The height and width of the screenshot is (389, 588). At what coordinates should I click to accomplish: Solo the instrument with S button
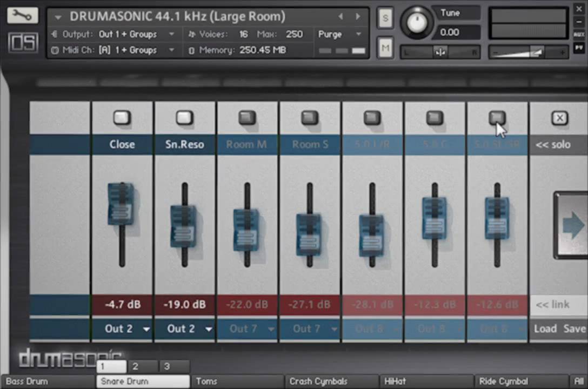point(385,18)
